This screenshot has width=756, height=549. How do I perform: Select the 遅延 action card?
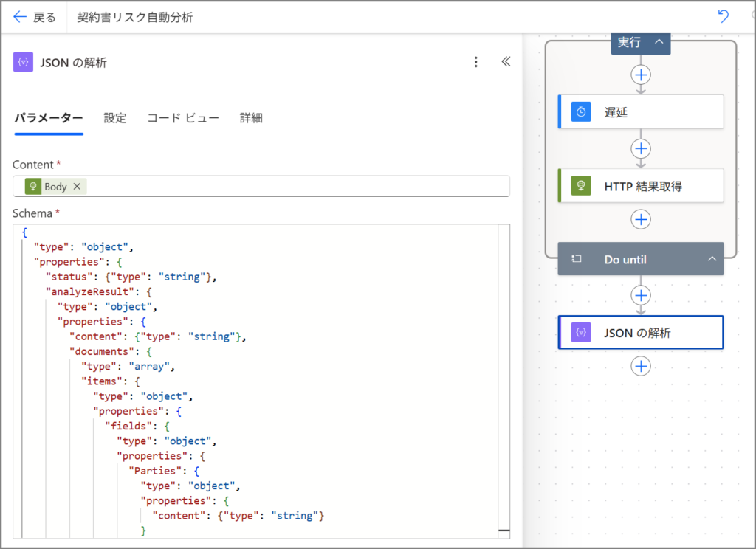coord(641,111)
